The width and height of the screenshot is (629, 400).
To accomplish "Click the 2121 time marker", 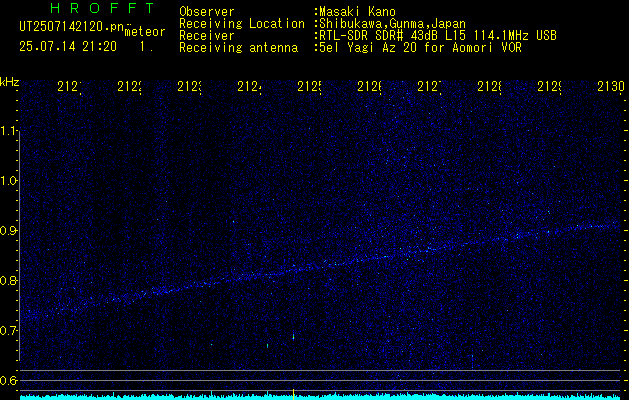I will 69,86.
